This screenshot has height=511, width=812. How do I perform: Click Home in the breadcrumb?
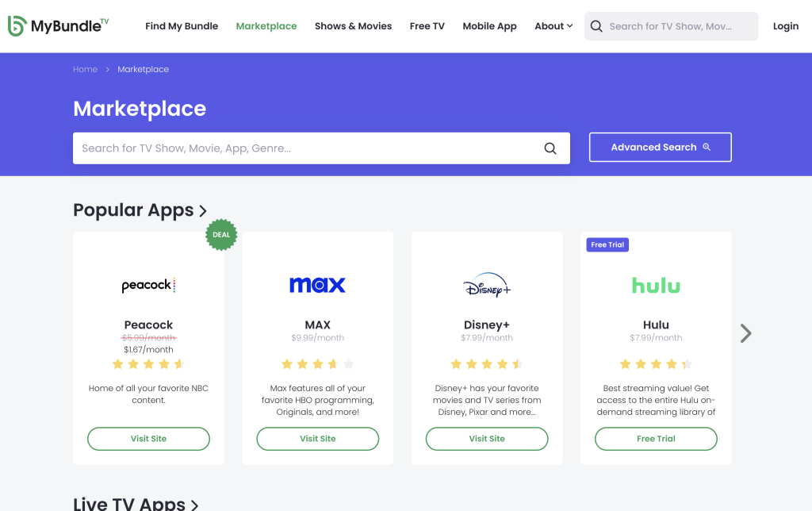point(86,70)
